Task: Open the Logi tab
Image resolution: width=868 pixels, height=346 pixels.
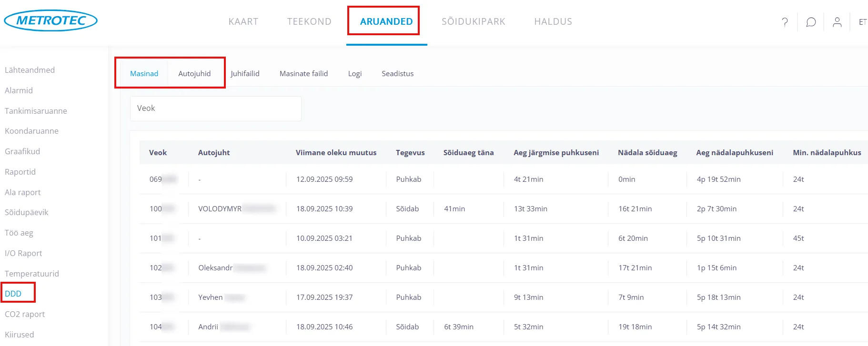Action: click(x=354, y=73)
